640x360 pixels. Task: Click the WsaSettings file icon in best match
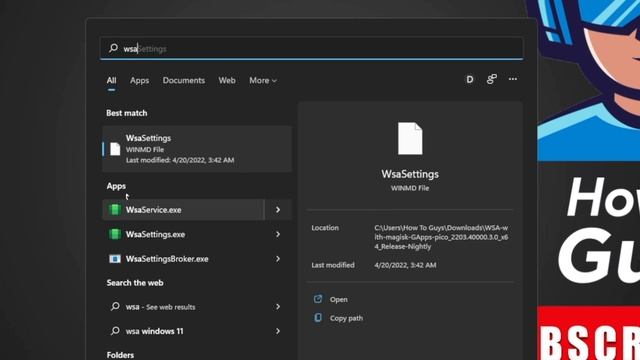click(x=115, y=149)
